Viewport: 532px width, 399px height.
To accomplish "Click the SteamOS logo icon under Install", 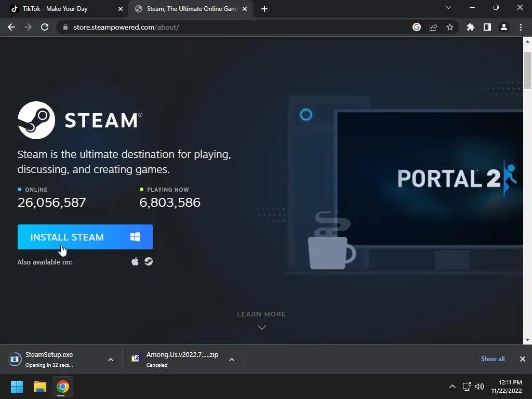I will pos(149,261).
